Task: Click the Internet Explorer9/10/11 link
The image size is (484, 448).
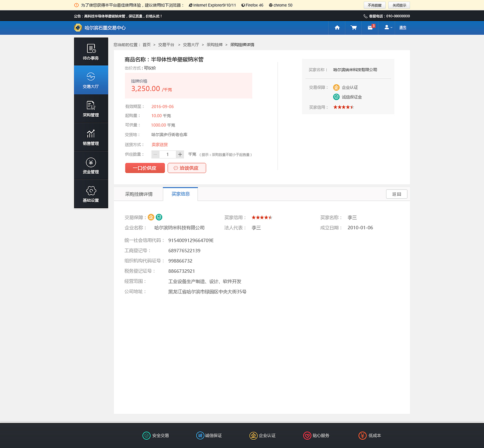Action: (212, 5)
